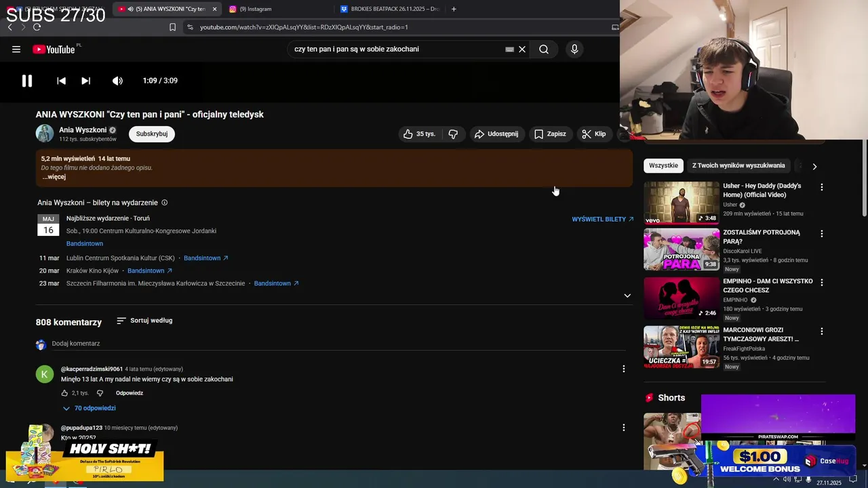Viewport: 868px width, 488px height.
Task: Open the YouTube hamburger guide menu
Action: (16, 49)
